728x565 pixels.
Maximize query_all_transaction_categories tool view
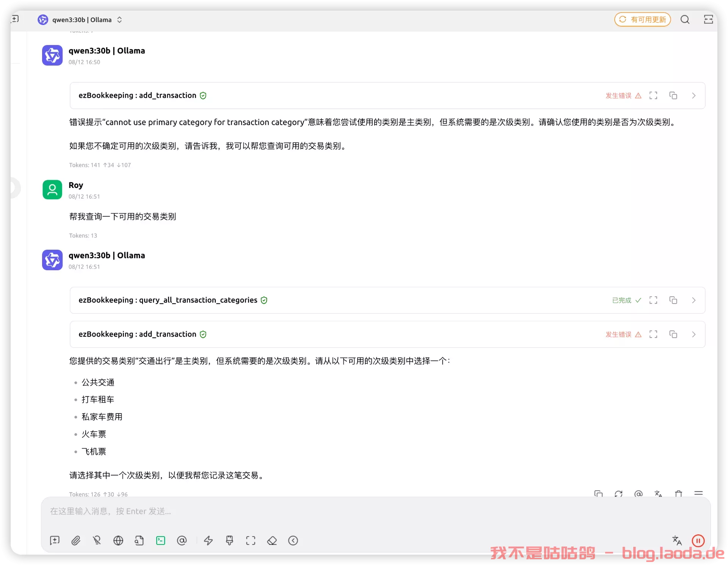point(653,300)
